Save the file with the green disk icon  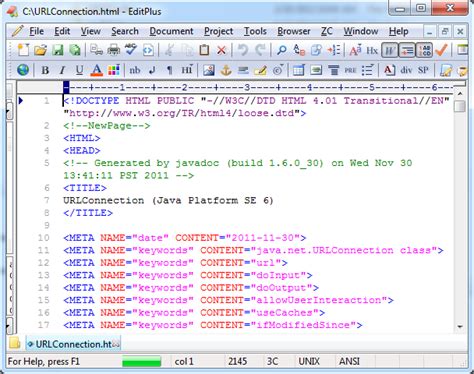click(x=58, y=50)
